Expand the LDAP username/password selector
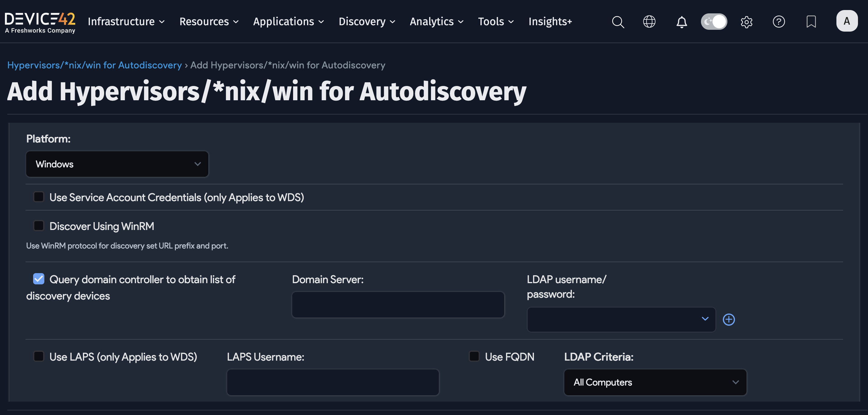 [x=620, y=319]
